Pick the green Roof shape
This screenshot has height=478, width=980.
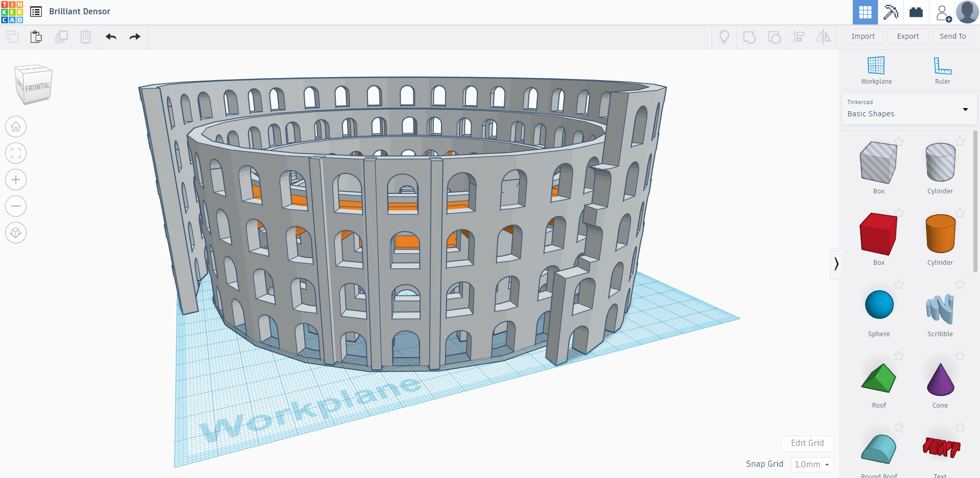(878, 378)
